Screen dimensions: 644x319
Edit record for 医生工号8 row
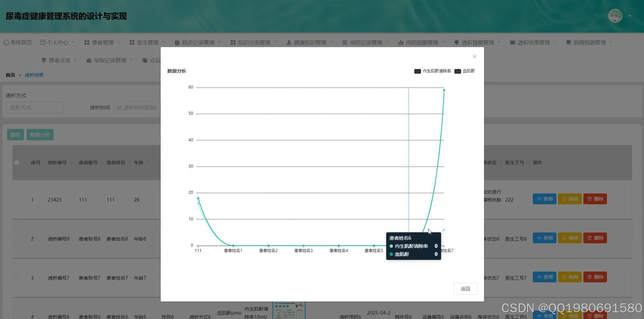point(570,238)
